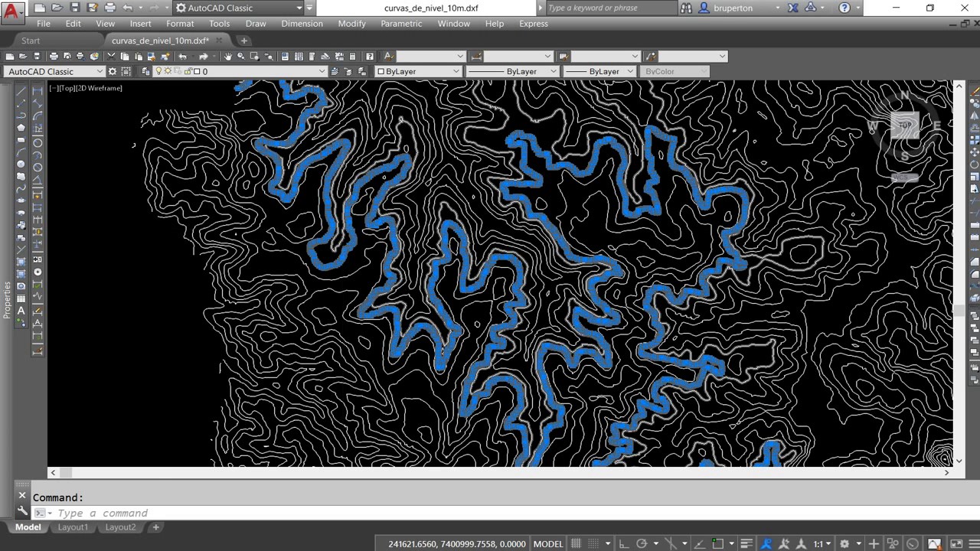Viewport: 980px width, 551px height.
Task: Toggle Clean Screen in status bar
Action: point(956,543)
